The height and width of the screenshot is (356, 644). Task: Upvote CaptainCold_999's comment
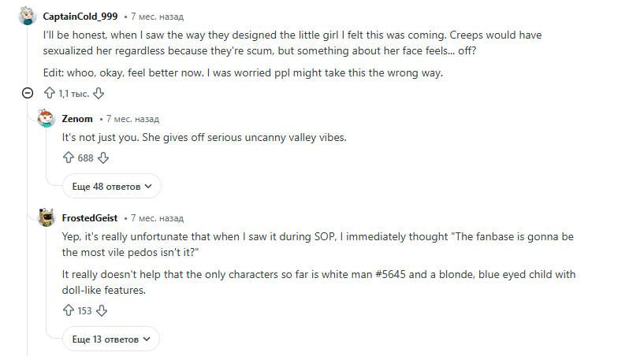tap(49, 93)
